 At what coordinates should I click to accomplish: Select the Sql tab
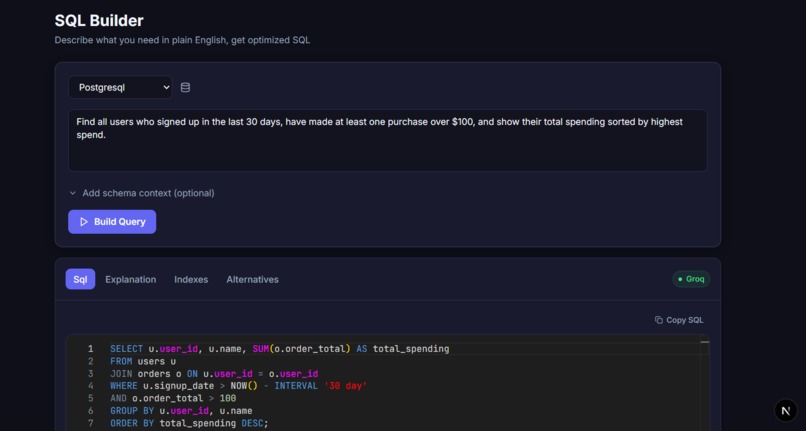click(80, 279)
